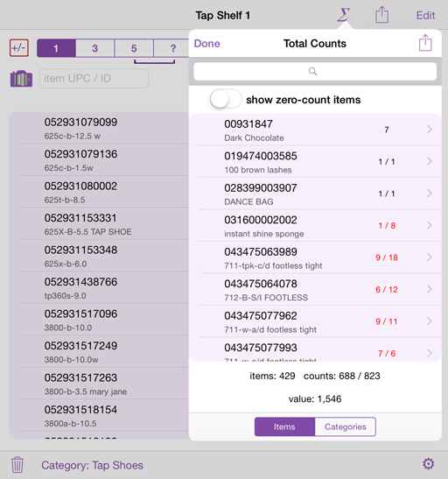Screen dimensions: 448x479
Task: Tap the Edit button
Action: (425, 15)
